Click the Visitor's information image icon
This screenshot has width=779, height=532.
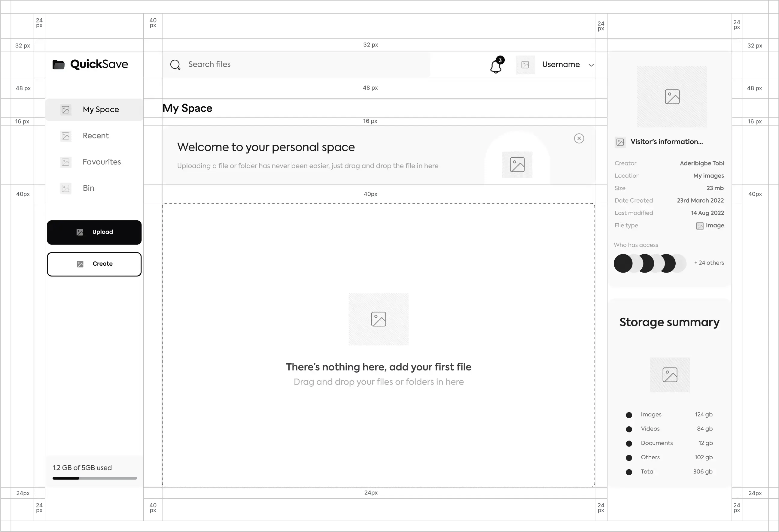pos(620,142)
